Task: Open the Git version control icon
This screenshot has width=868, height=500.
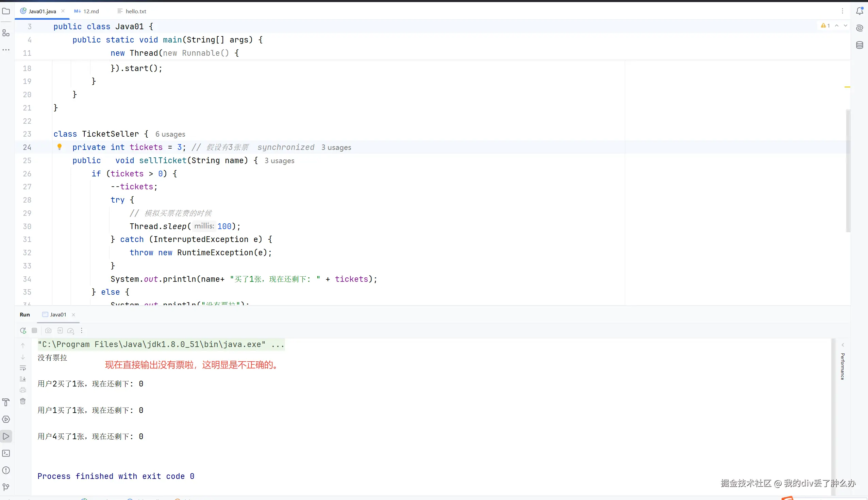Action: (6, 487)
